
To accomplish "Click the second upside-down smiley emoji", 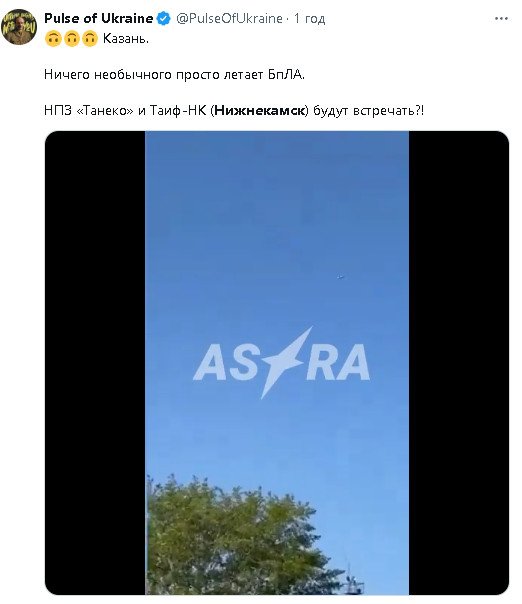I will click(x=71, y=39).
